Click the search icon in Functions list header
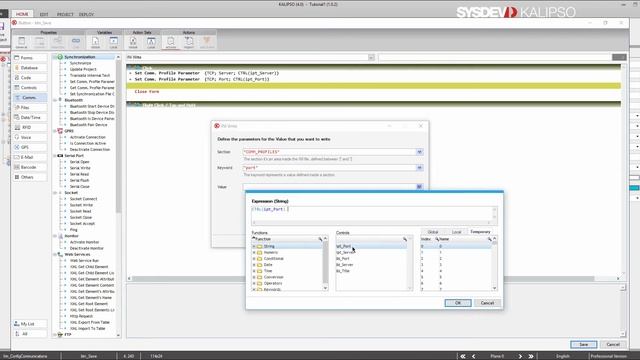This screenshot has width=640, height=360. 320,239
